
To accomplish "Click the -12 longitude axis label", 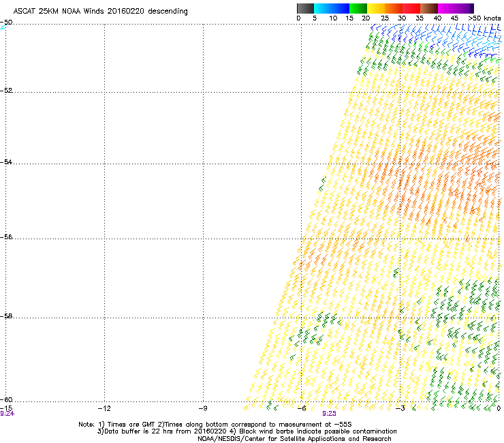I will click(x=104, y=408).
